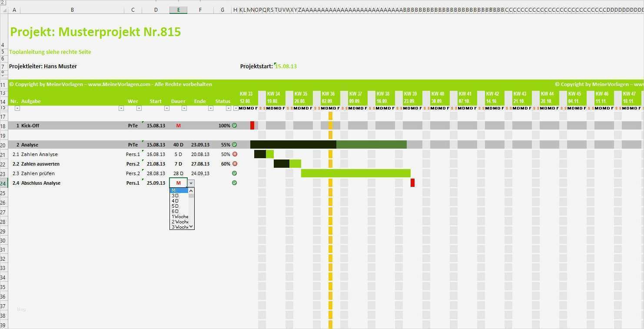644x329 pixels.
Task: Select 3D from the duration list
Action: click(x=175, y=196)
